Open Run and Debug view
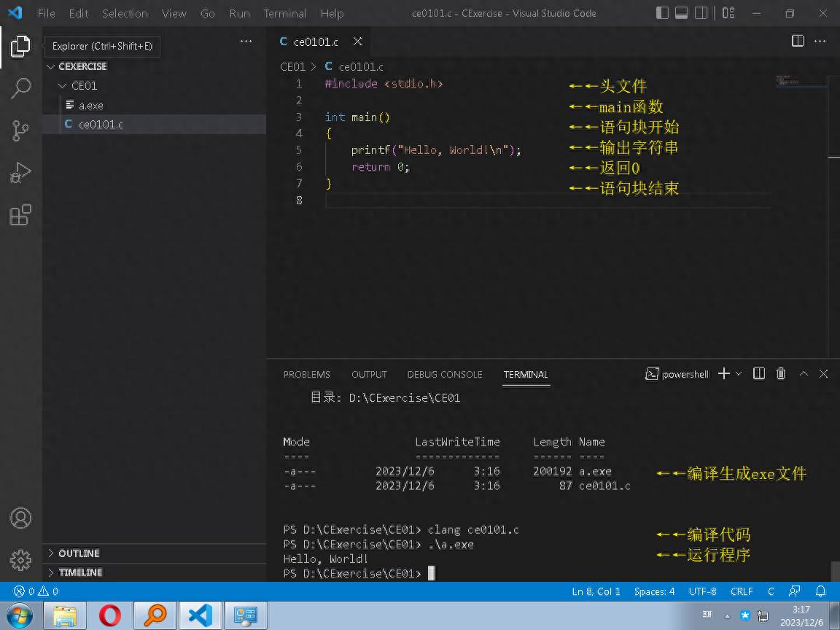Screen dimensions: 840x630 point(20,173)
